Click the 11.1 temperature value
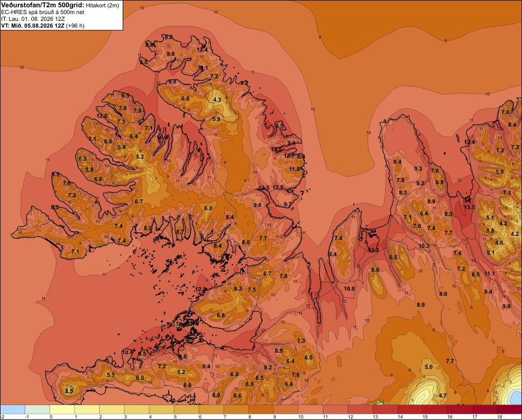This screenshot has height=420, width=522. tap(490, 273)
